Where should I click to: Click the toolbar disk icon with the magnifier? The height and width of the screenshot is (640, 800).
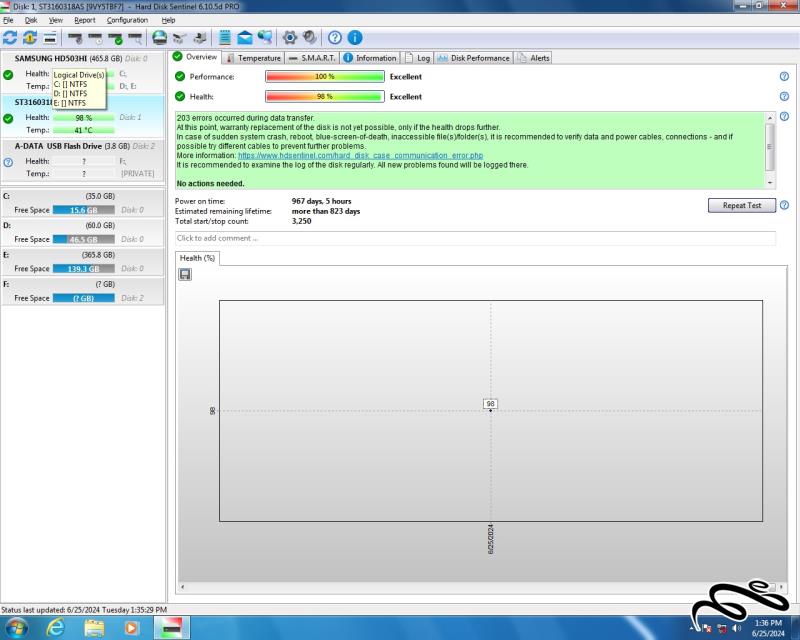(x=135, y=38)
